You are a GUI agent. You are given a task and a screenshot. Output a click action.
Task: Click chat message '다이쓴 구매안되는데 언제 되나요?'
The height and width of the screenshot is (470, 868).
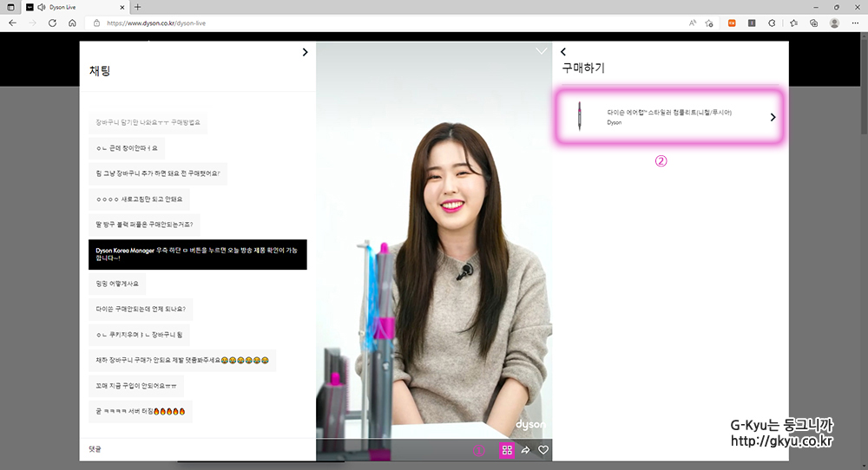[x=141, y=309]
